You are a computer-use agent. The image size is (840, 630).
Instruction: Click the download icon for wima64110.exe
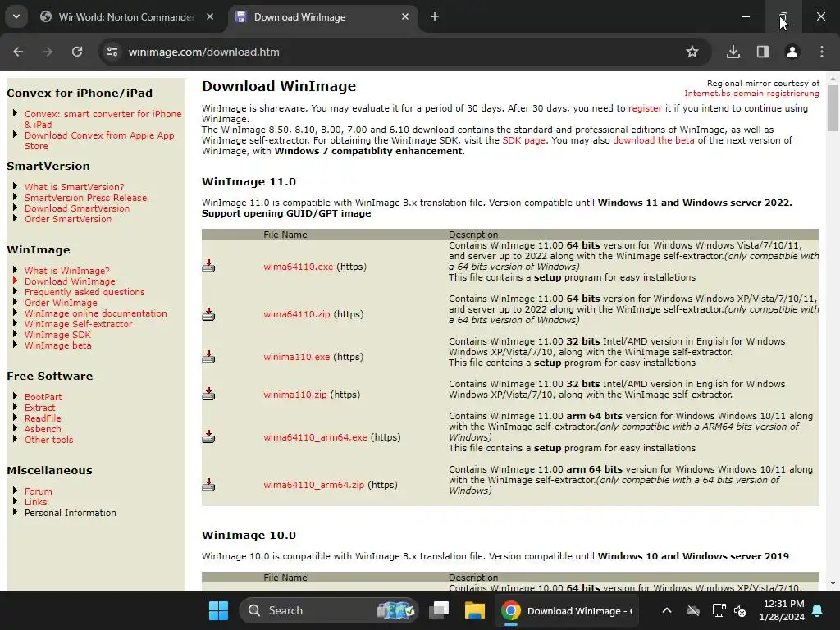208,267
